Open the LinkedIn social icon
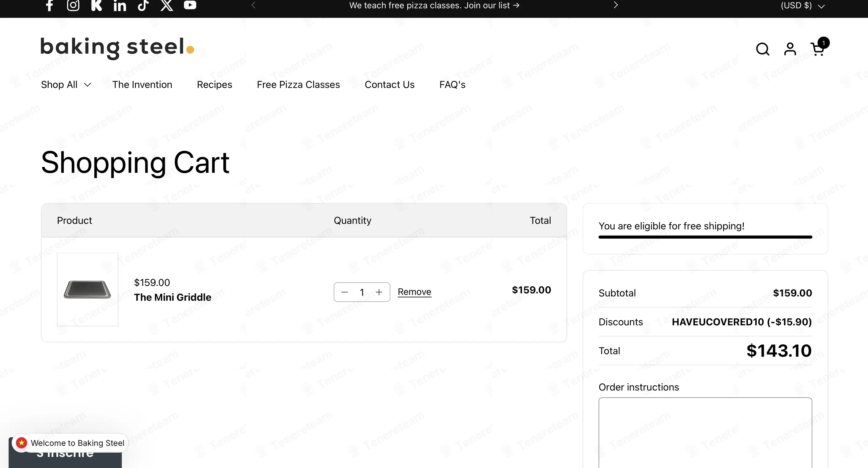This screenshot has width=868, height=468. 120,5
